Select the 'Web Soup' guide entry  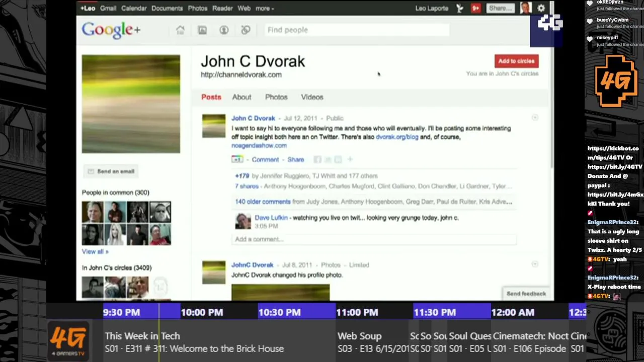click(372, 342)
